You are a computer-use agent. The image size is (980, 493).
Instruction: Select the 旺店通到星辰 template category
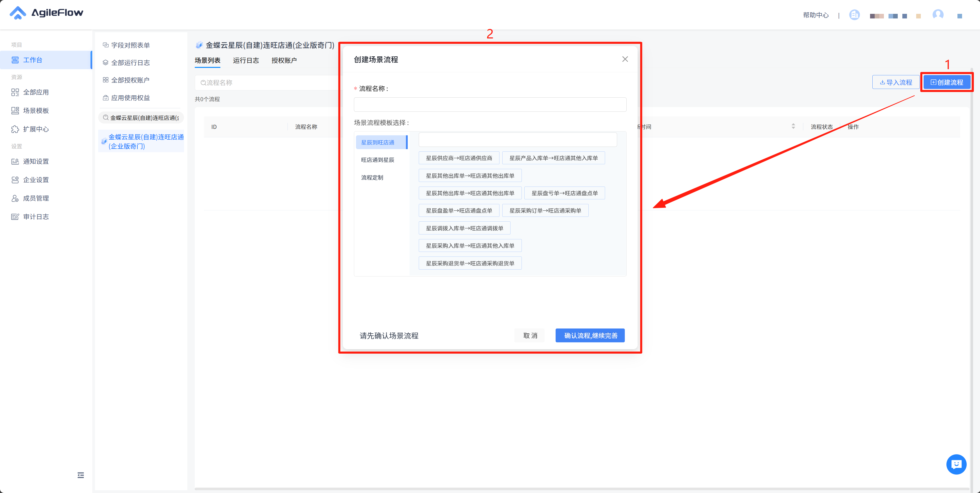(377, 160)
